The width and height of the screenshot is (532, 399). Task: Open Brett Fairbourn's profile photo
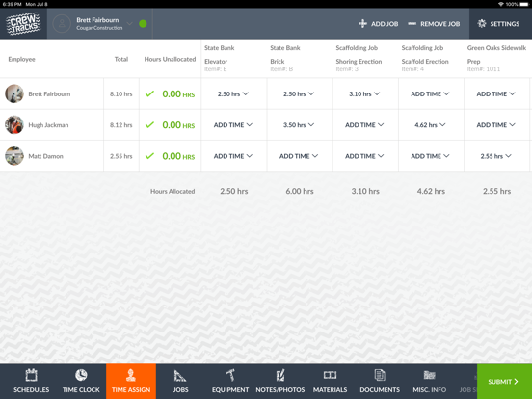tap(14, 93)
